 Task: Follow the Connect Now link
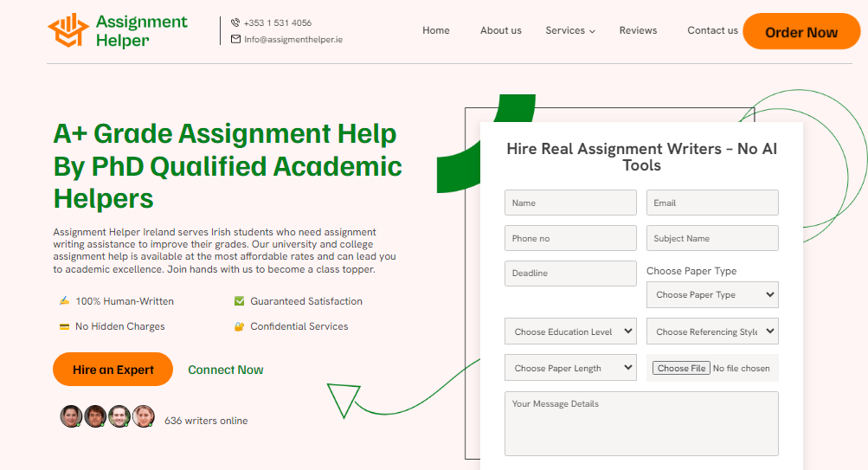pyautogui.click(x=225, y=370)
